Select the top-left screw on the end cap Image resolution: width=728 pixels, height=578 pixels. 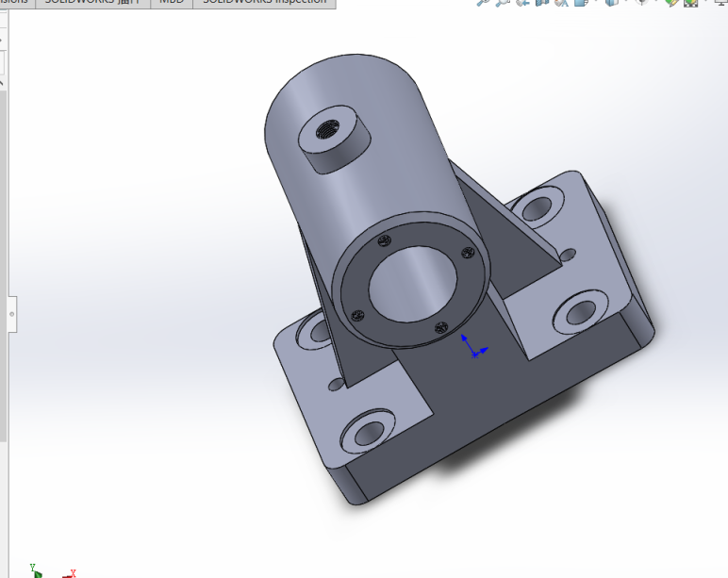[385, 240]
